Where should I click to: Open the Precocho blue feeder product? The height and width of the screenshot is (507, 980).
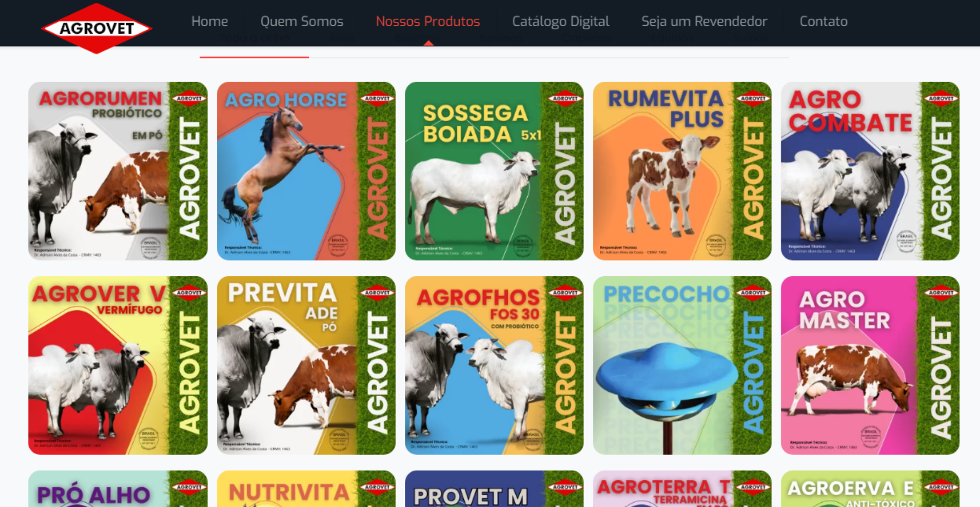click(682, 365)
